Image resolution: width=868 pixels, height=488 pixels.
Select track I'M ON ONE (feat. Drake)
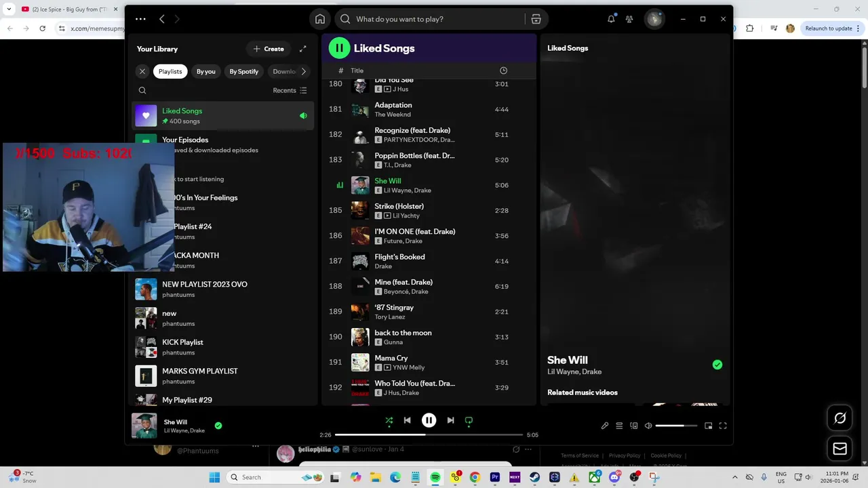427,236
